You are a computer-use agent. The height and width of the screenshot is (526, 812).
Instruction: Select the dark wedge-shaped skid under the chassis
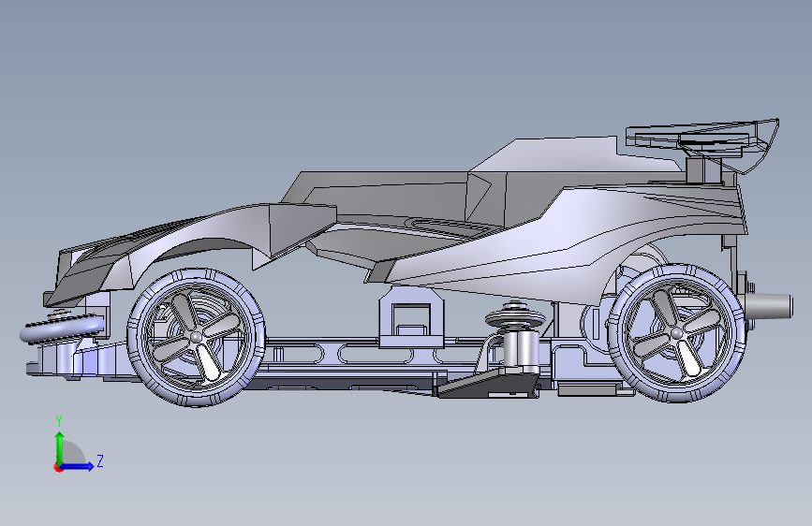[x=488, y=384]
